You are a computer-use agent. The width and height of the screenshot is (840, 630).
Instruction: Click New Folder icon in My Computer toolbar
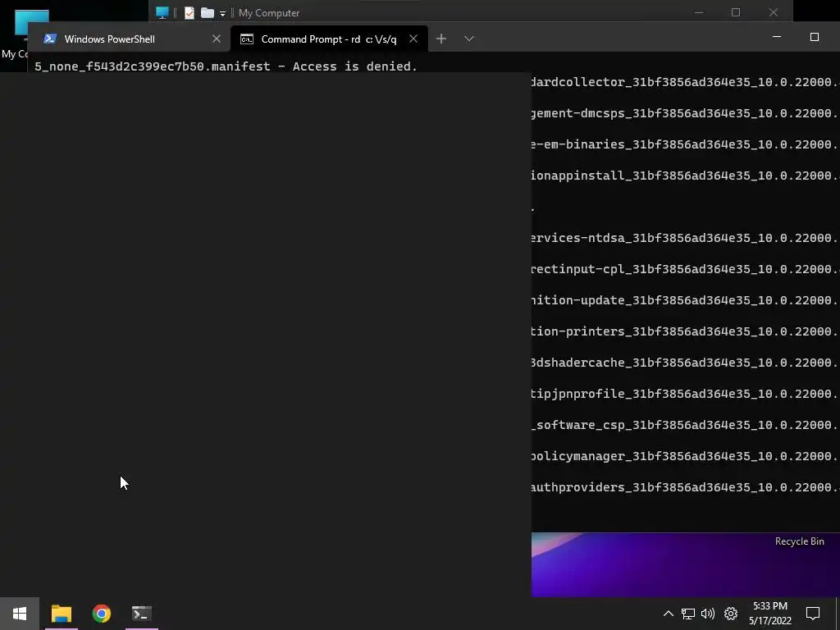tap(208, 12)
